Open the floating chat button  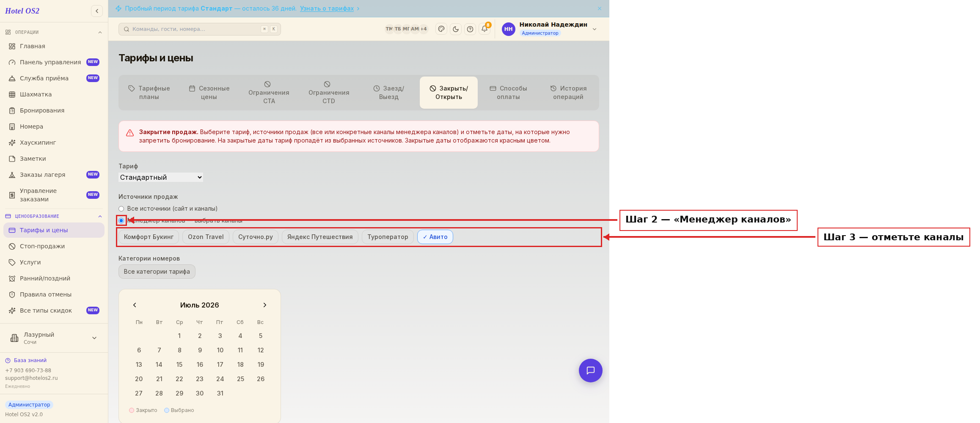(x=591, y=371)
